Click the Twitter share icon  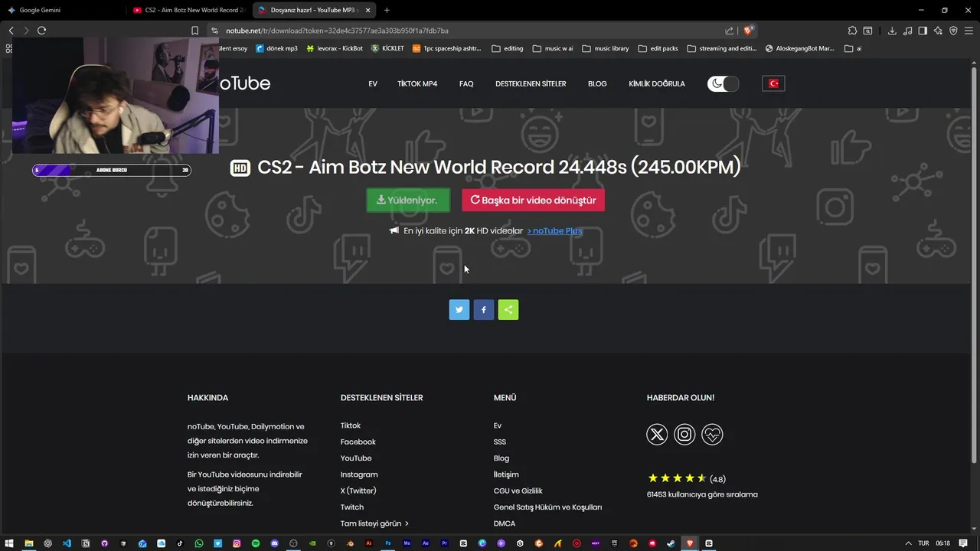[x=459, y=310]
